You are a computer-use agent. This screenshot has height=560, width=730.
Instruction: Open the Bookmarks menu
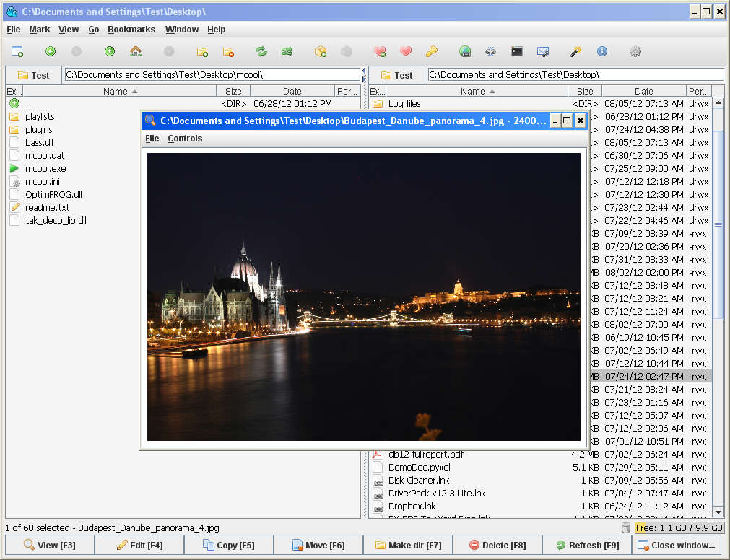pyautogui.click(x=131, y=30)
